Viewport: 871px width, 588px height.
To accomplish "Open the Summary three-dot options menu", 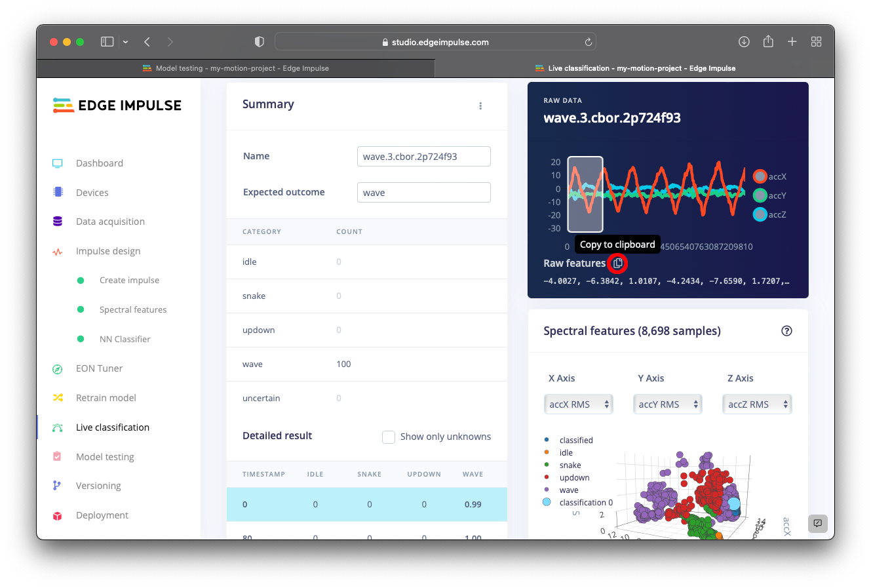I will click(x=480, y=106).
